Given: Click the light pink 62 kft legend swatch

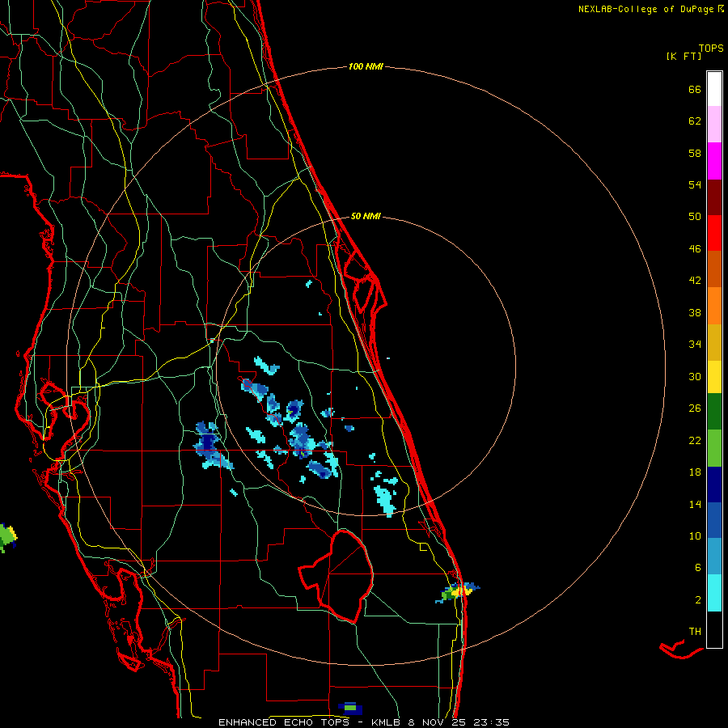Looking at the screenshot, I should [714, 125].
